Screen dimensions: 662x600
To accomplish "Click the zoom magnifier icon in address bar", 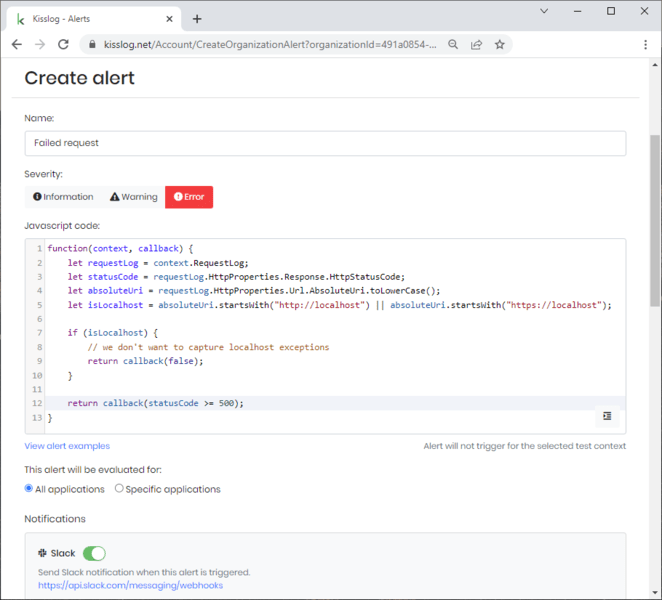I will pyautogui.click(x=453, y=45).
